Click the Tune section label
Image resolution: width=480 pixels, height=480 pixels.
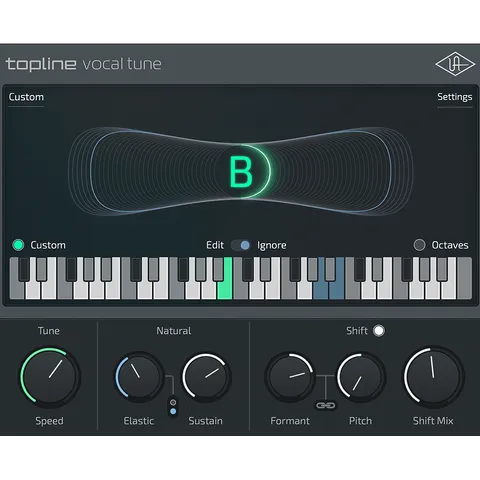coord(49,331)
